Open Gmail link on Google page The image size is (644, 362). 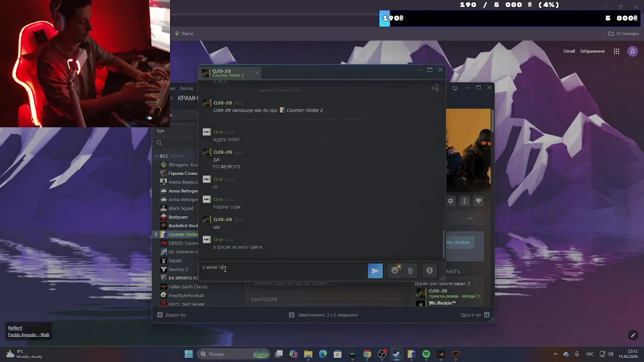(x=569, y=51)
